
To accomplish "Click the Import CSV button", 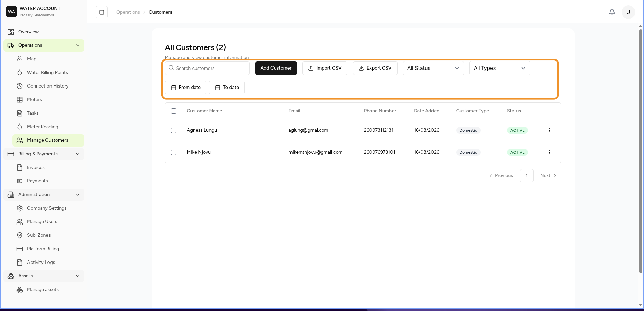I will 325,68.
